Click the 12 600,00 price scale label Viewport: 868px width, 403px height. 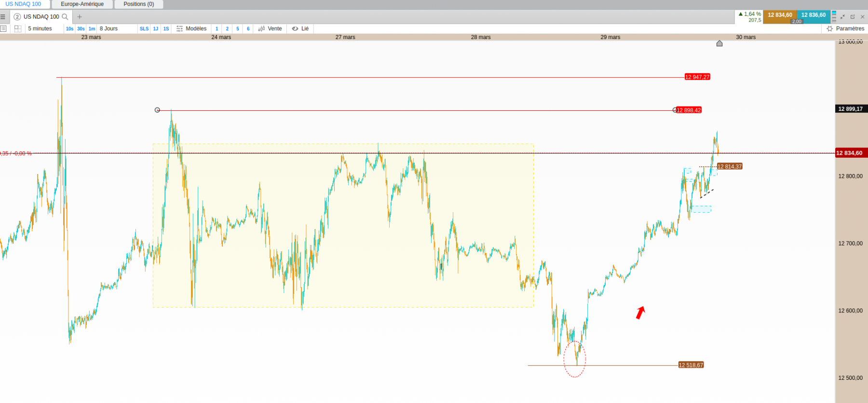pos(851,311)
